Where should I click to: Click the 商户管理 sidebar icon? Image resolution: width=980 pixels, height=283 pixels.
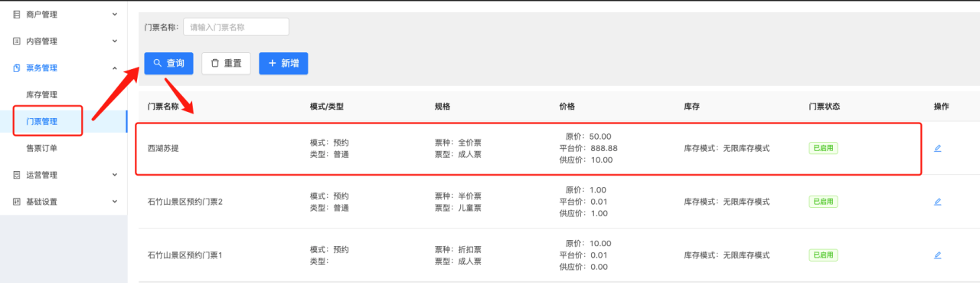17,14
